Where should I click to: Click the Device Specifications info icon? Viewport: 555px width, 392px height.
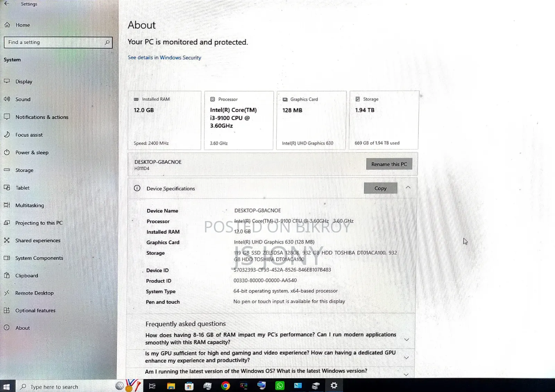pyautogui.click(x=137, y=188)
